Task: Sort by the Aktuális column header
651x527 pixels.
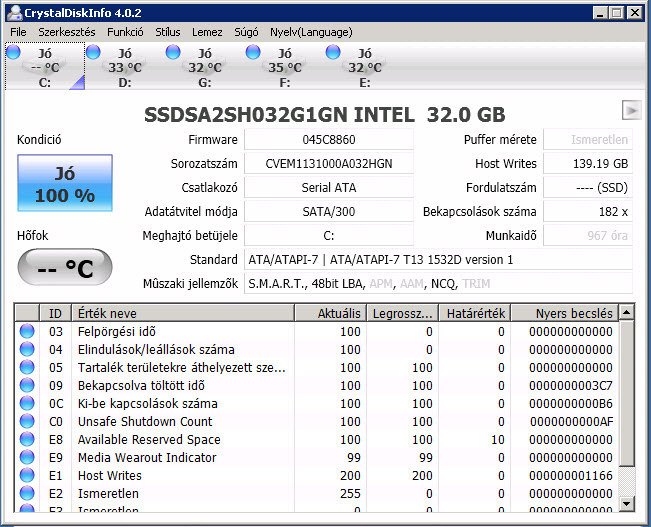Action: click(330, 313)
